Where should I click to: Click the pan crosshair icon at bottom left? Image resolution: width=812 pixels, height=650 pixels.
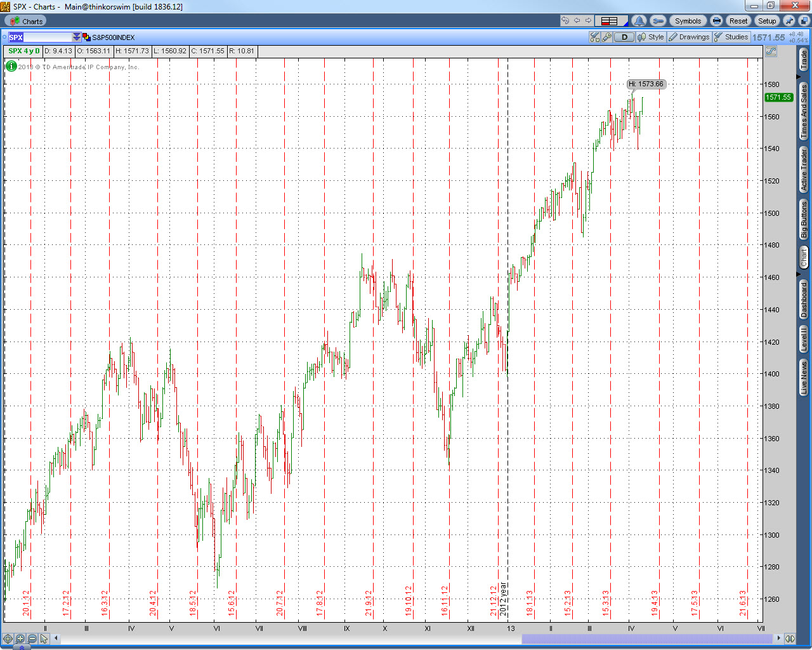tap(8, 639)
